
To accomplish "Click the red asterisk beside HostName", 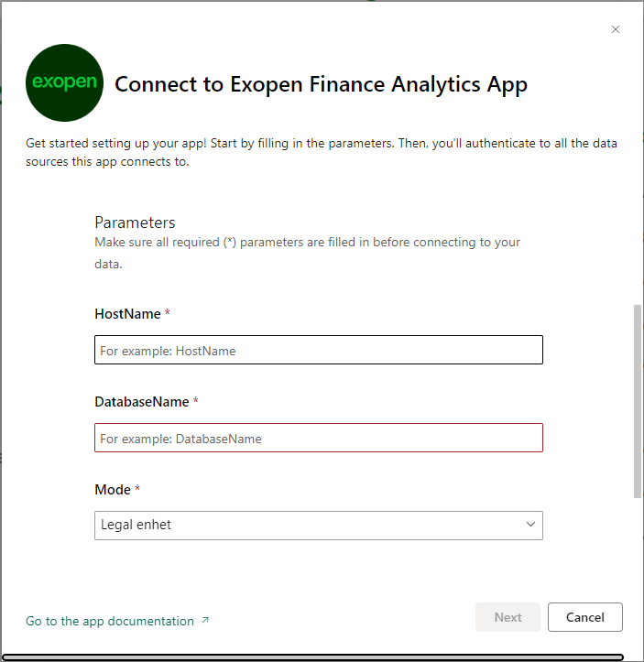I will tap(168, 314).
